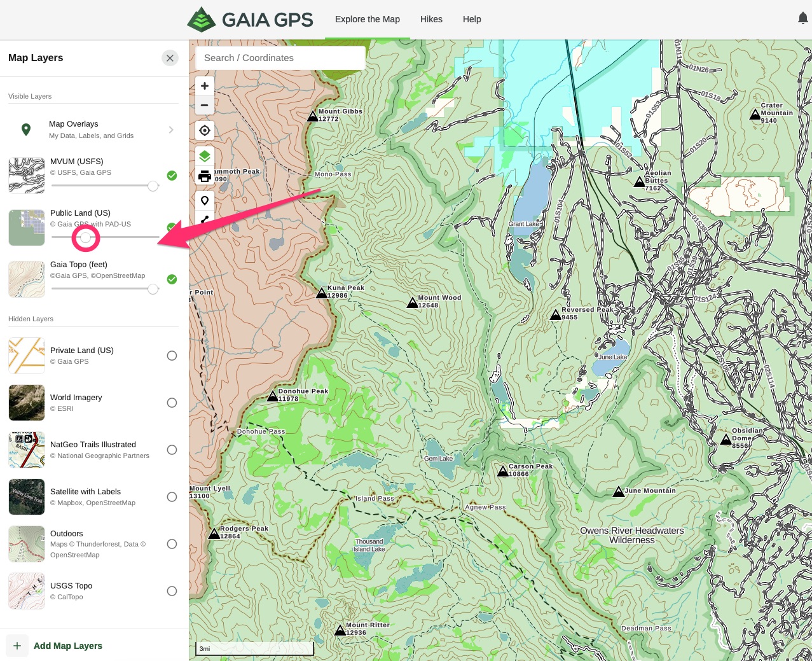Click Gaia Topo (feet) thumbnail
Viewport: 812px width, 661px height.
click(x=27, y=279)
